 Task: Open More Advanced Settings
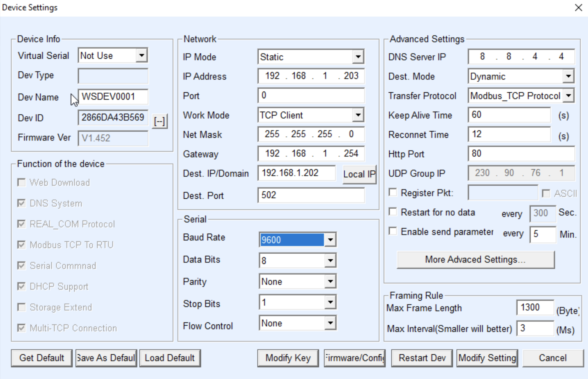click(476, 259)
